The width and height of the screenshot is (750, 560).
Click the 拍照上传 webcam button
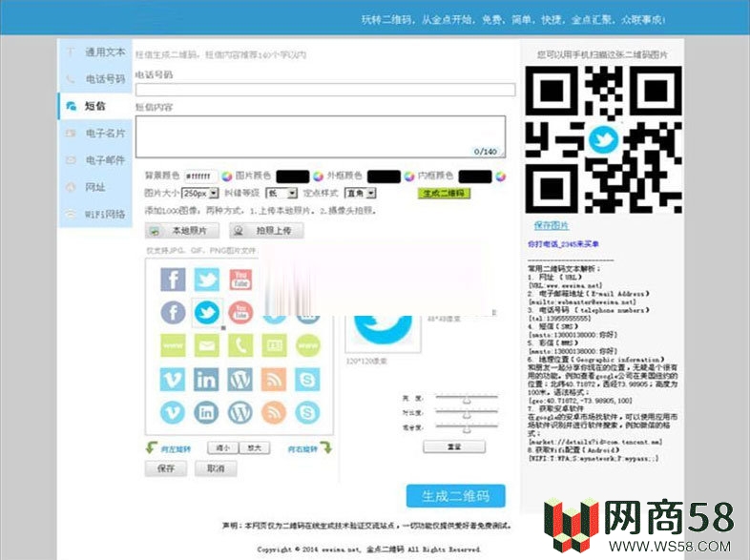tap(266, 231)
